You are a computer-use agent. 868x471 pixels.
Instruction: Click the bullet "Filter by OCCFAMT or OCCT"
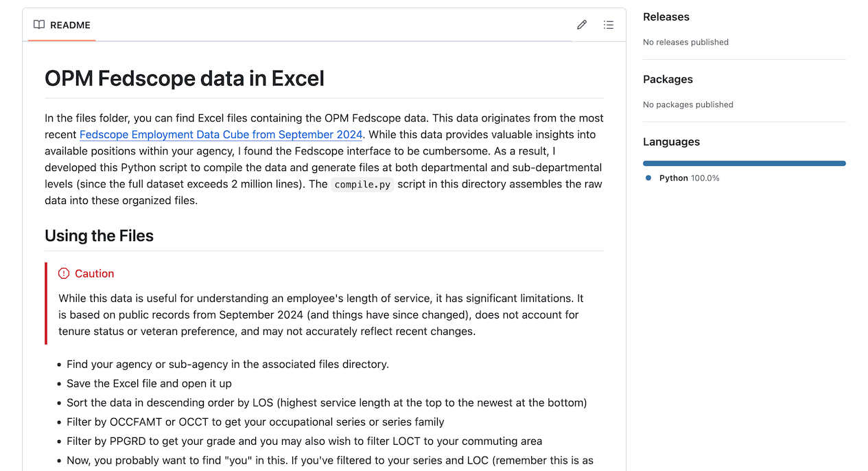pos(255,422)
